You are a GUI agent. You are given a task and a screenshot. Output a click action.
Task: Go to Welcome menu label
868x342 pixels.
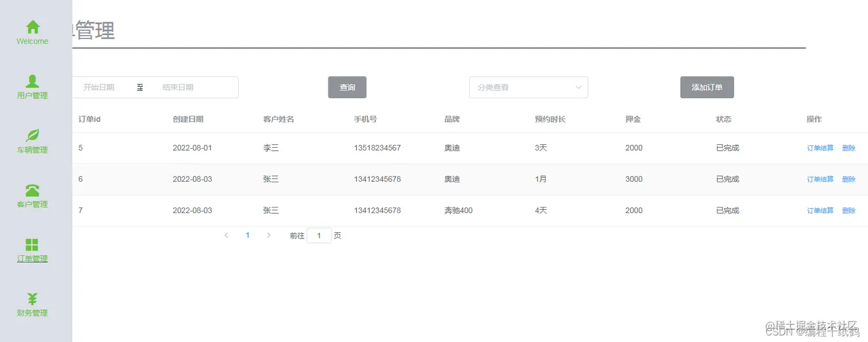(33, 41)
